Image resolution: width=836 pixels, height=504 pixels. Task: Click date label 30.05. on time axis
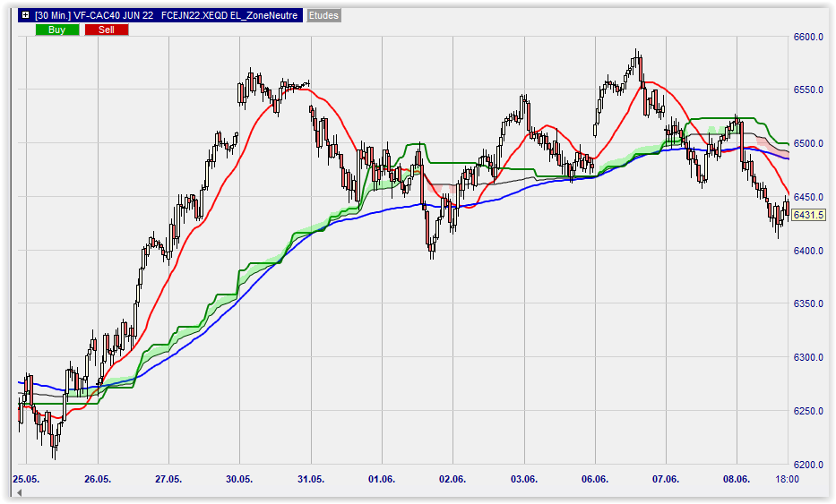[x=239, y=479]
